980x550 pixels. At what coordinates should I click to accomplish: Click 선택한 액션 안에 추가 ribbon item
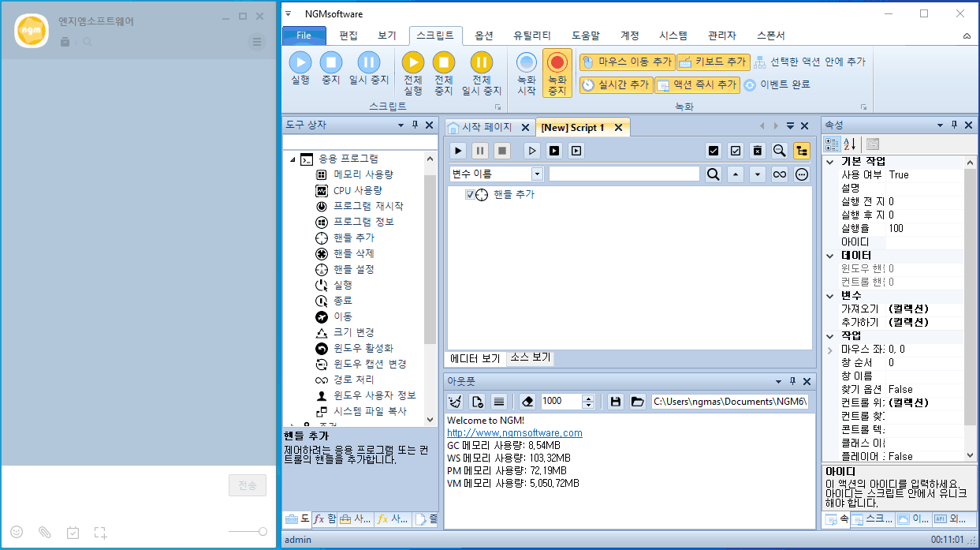click(810, 62)
